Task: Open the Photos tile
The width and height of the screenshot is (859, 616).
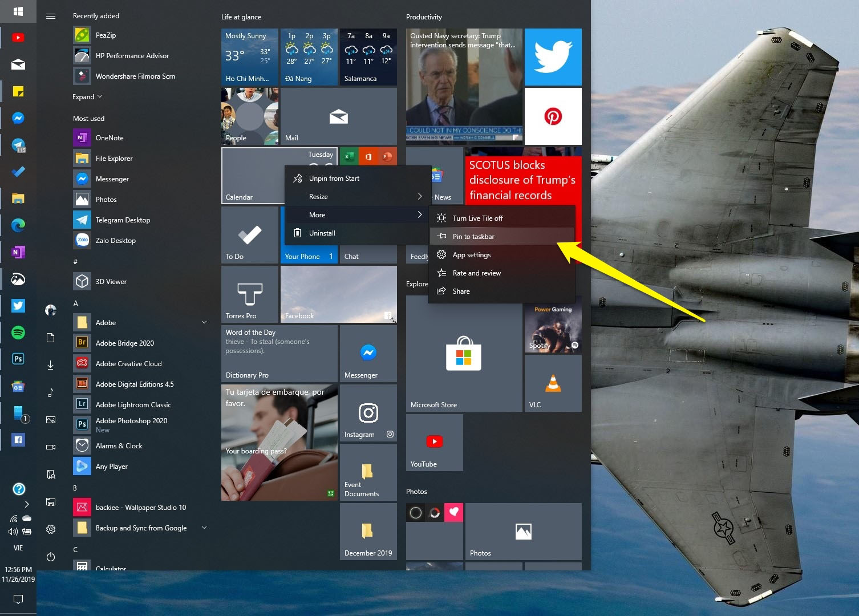Action: click(524, 532)
